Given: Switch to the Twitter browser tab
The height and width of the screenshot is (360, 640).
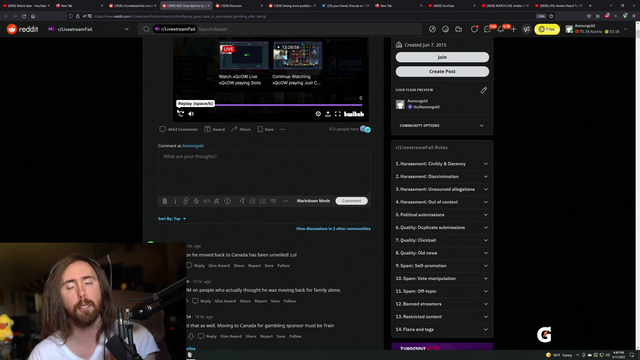Looking at the screenshot, I should (x=345, y=6).
